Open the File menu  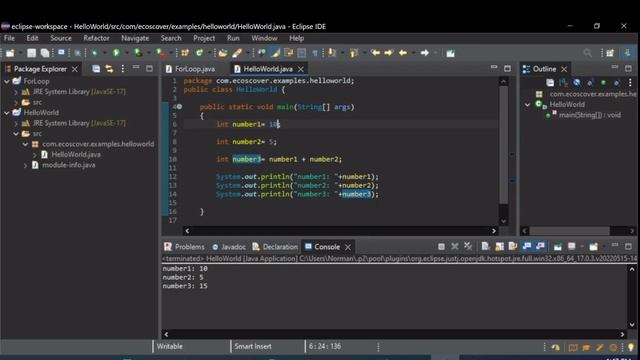[x=9, y=38]
